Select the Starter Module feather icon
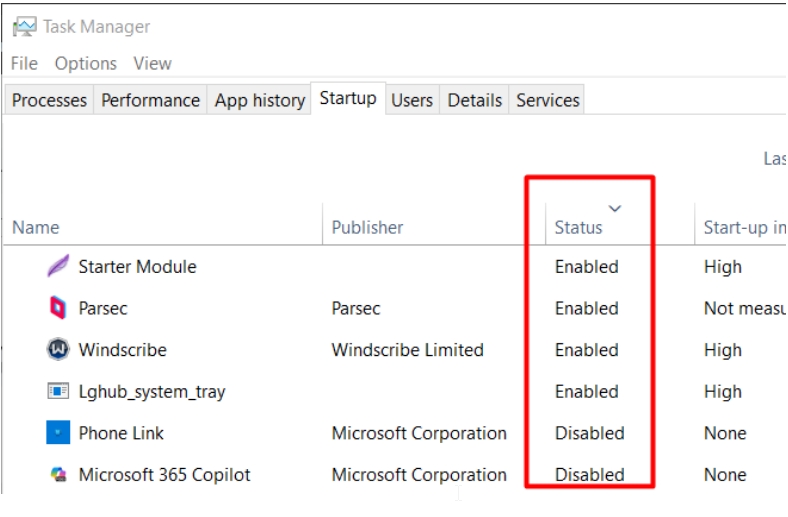Viewport: 788px width, 517px height. click(59, 267)
